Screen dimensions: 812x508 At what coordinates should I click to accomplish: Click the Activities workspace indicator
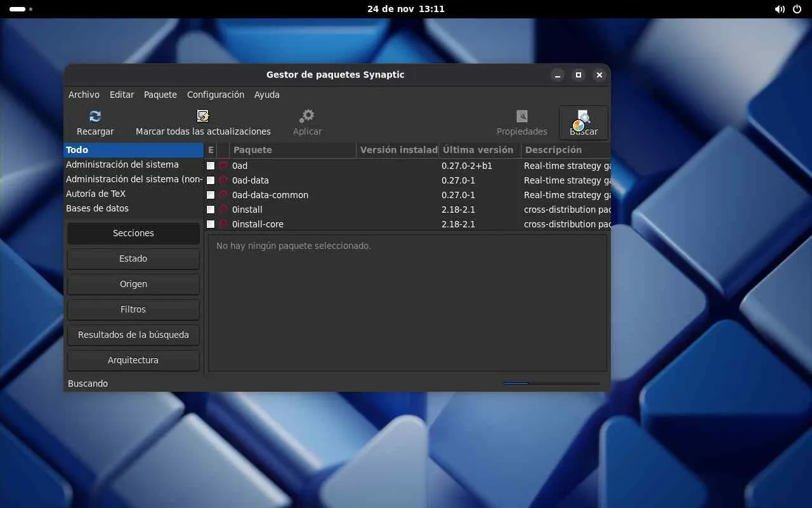pyautogui.click(x=21, y=10)
